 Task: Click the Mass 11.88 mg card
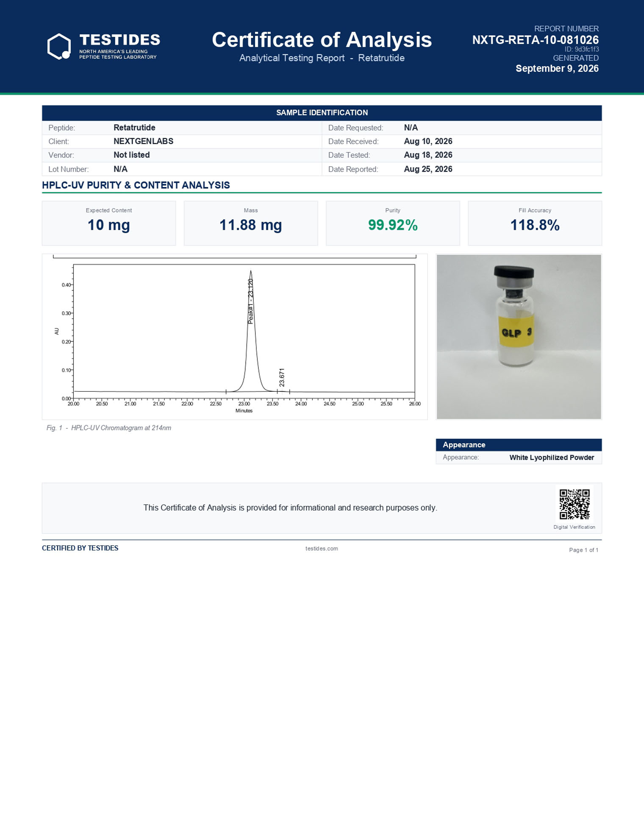pyautogui.click(x=251, y=223)
